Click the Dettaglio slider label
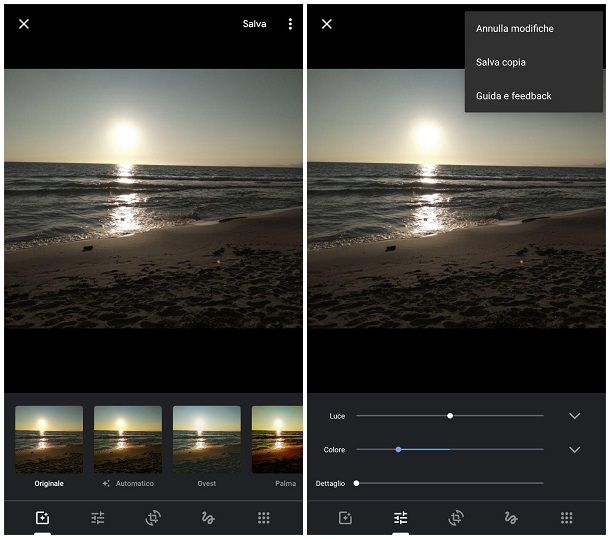The image size is (610, 539). point(330,483)
